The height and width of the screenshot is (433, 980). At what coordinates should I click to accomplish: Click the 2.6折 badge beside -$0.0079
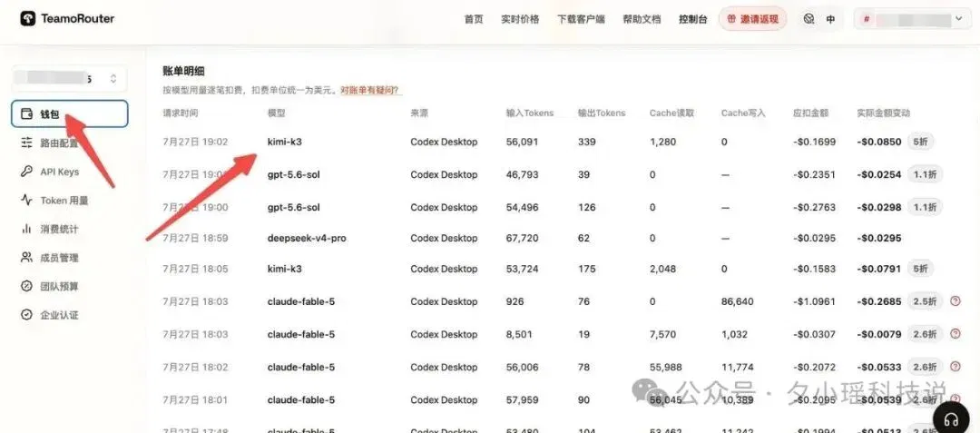925,334
